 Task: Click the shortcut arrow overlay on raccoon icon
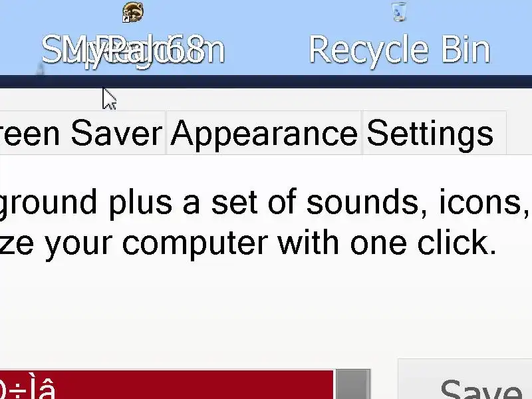coord(126,19)
